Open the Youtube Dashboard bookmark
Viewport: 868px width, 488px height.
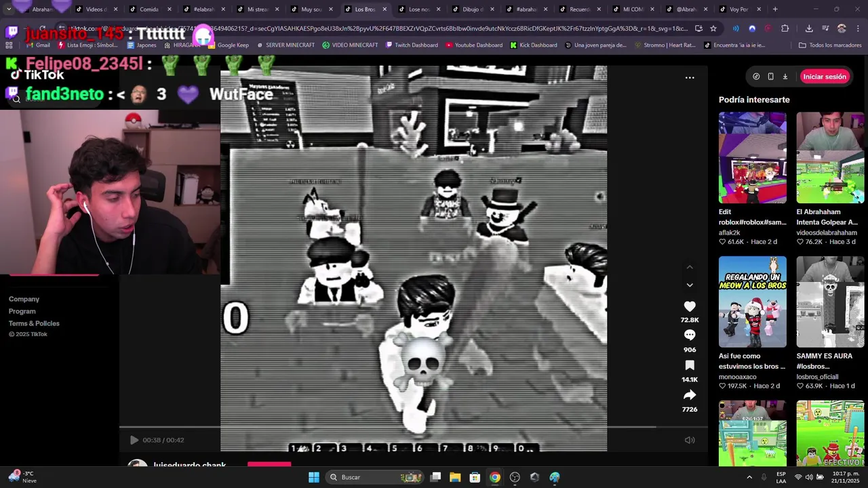pos(474,45)
